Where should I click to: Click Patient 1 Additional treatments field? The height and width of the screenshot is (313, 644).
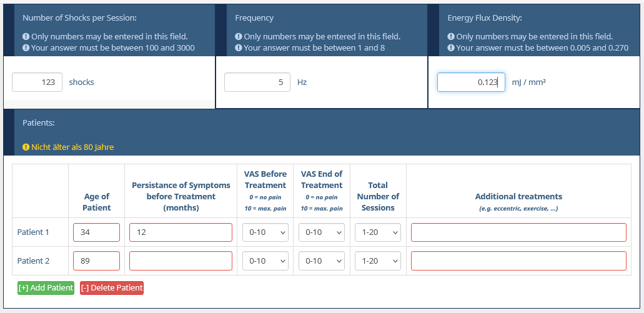point(518,232)
